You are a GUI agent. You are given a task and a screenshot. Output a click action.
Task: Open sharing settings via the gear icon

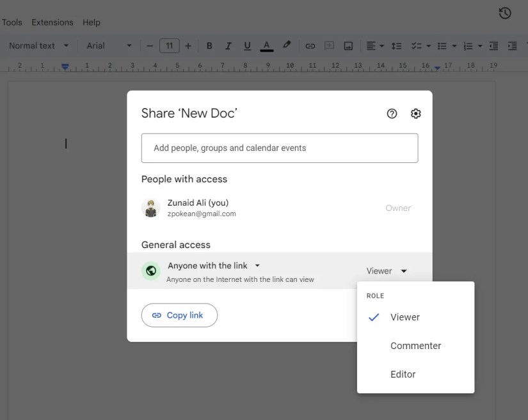415,113
